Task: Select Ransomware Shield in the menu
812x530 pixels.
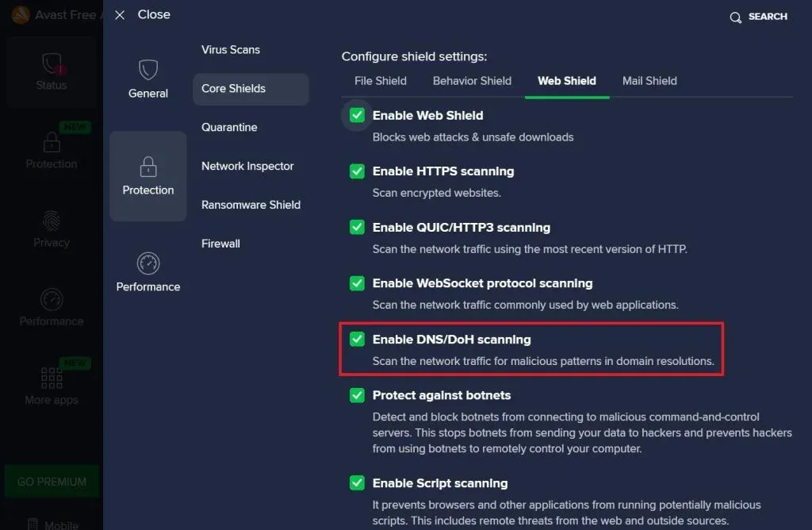Action: [x=251, y=205]
